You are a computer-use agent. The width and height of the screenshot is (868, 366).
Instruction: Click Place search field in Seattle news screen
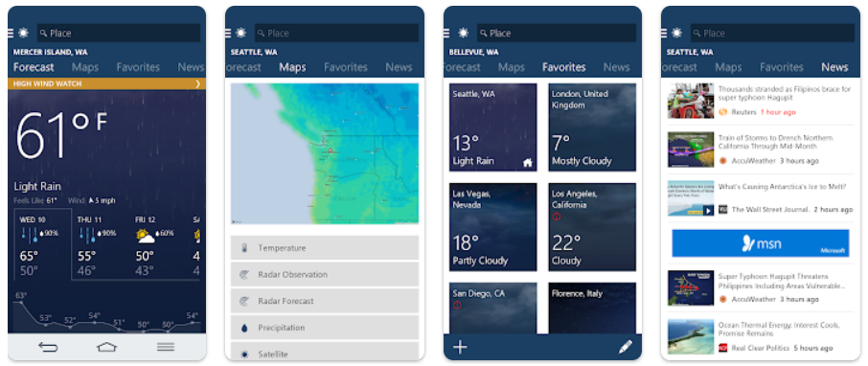(x=773, y=33)
